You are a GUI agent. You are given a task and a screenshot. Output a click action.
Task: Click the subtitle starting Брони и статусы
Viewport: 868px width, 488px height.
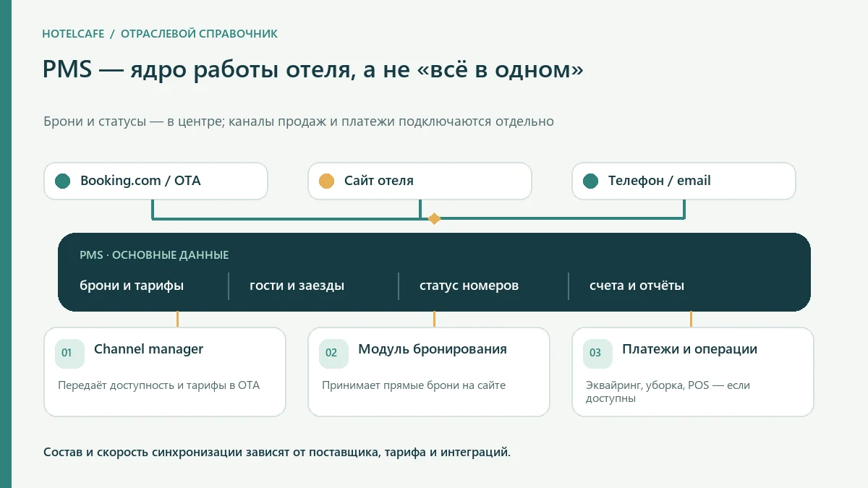[x=299, y=121]
